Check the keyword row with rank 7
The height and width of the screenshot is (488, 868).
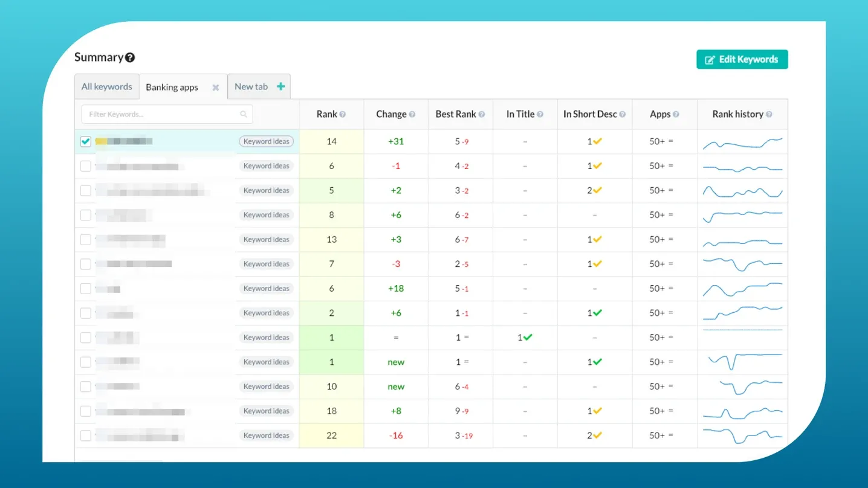[x=86, y=264]
